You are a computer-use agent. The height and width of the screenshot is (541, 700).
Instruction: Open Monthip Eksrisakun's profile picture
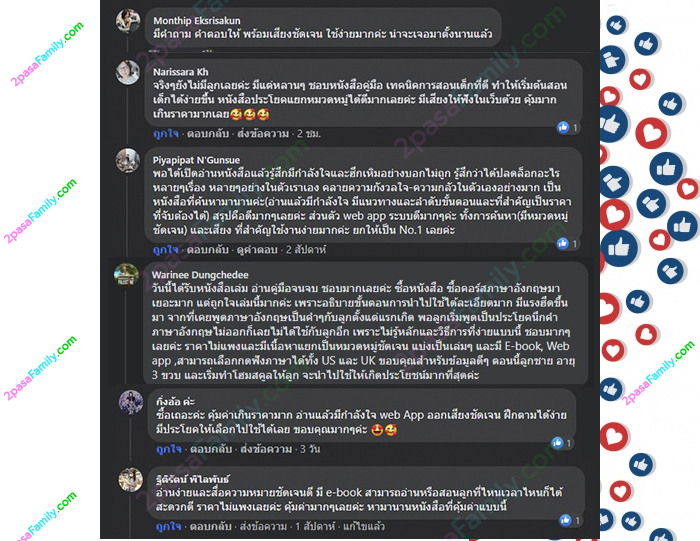point(128,21)
